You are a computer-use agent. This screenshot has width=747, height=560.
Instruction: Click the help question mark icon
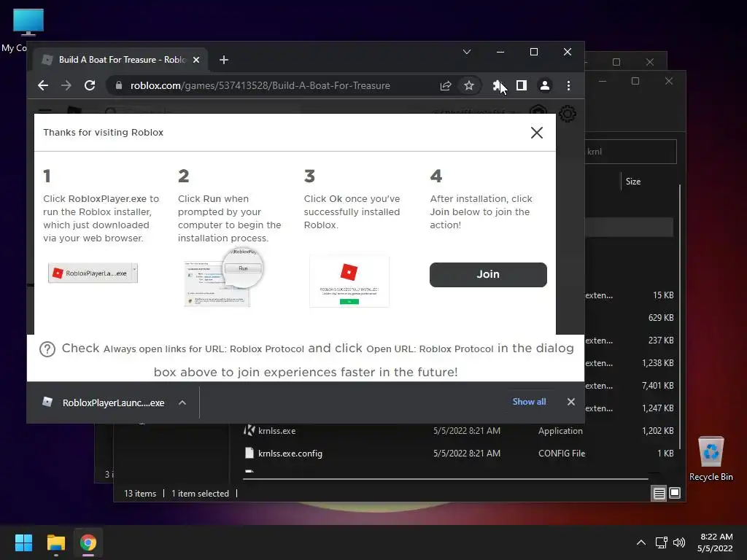click(x=47, y=349)
